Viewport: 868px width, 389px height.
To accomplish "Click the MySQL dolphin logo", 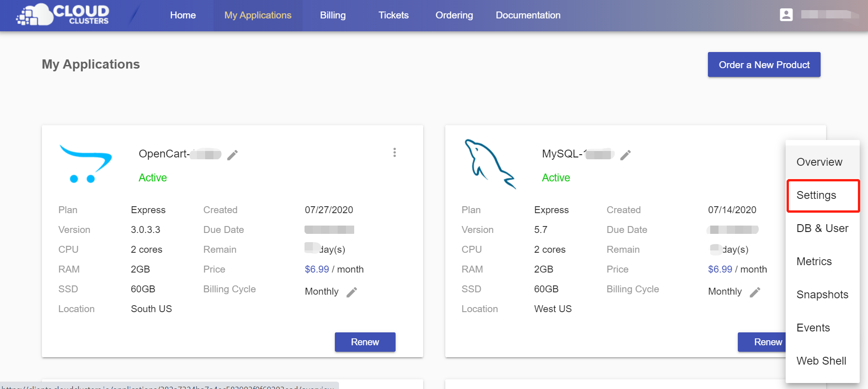I will tap(490, 164).
